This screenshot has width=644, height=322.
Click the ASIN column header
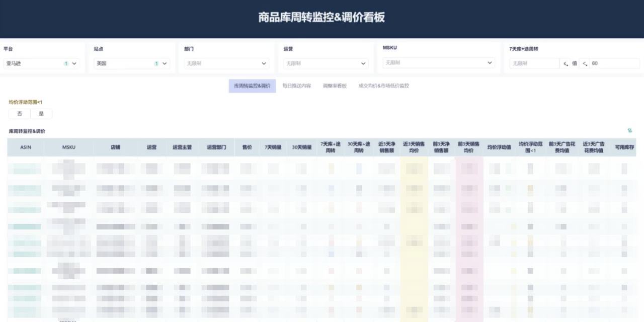pos(26,147)
